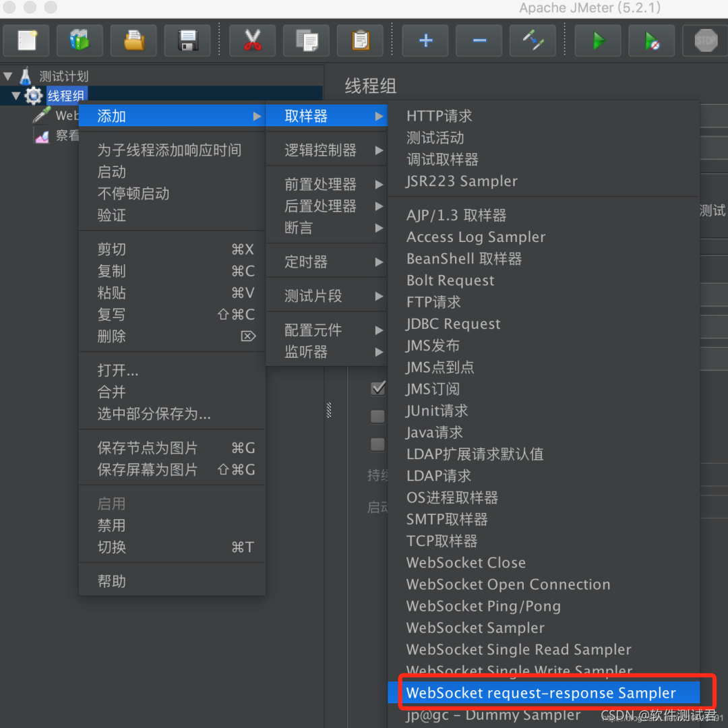Image resolution: width=728 pixels, height=728 pixels.
Task: Click the Collapse all minus icon
Action: point(479,40)
